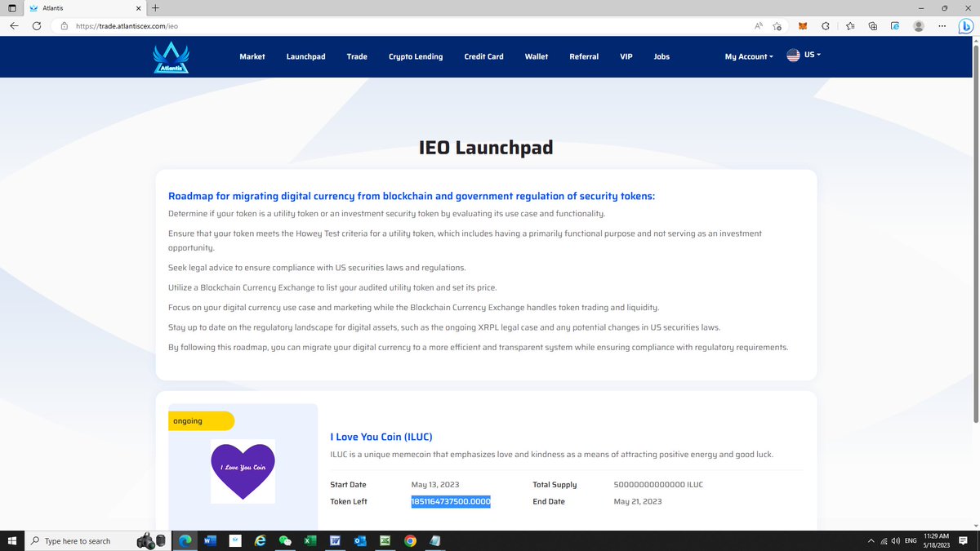Open the browser extensions puzzle icon
The height and width of the screenshot is (551, 980).
(826, 26)
